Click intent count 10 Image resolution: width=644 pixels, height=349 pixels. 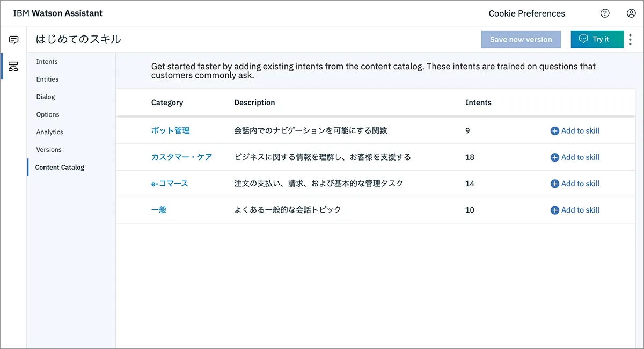470,210
